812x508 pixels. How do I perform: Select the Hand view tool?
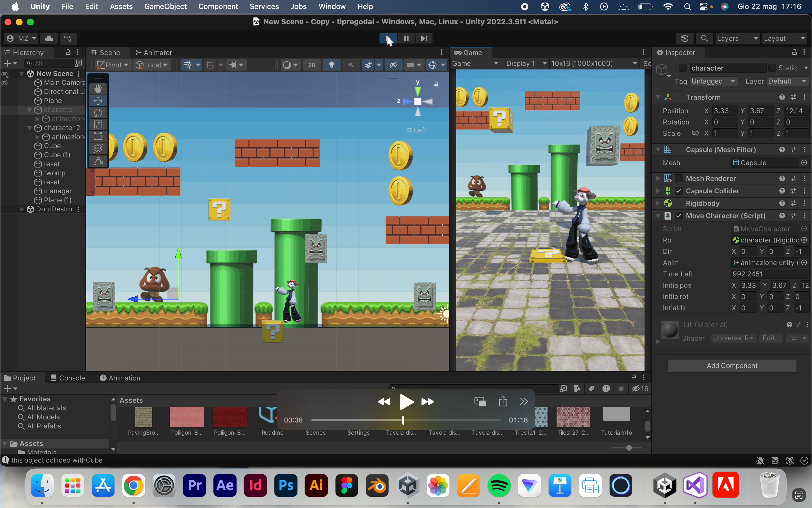pos(98,89)
